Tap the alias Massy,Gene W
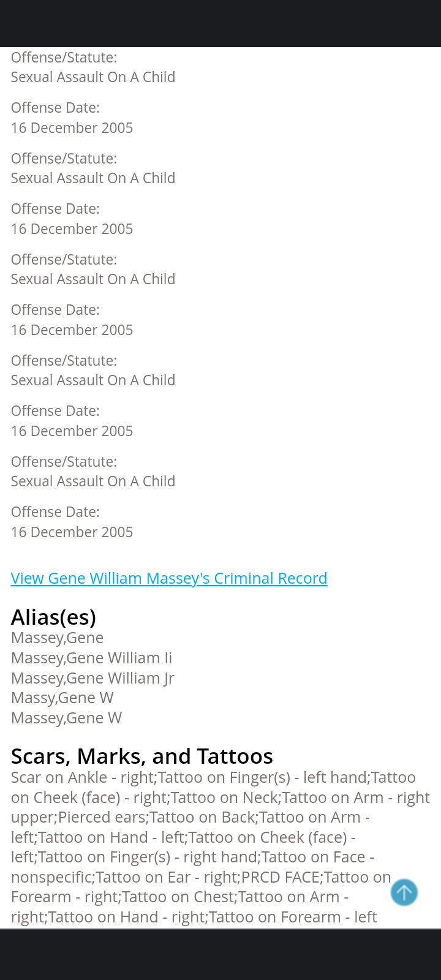This screenshot has width=441, height=980. 62,698
